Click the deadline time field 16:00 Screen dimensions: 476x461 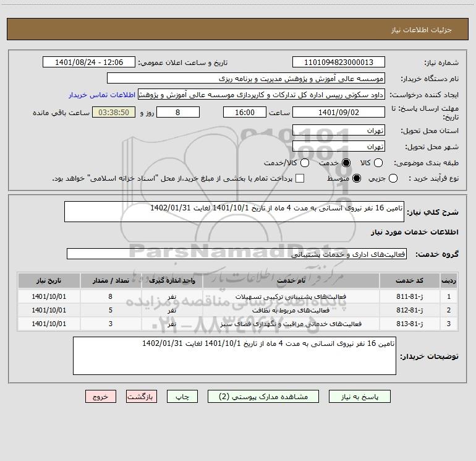tap(245, 112)
